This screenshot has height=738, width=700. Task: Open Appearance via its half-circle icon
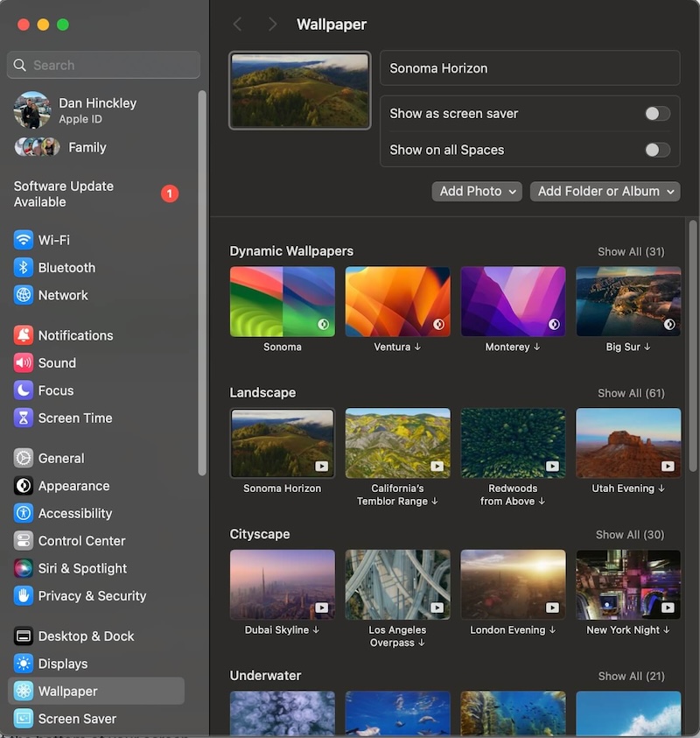pyautogui.click(x=23, y=486)
